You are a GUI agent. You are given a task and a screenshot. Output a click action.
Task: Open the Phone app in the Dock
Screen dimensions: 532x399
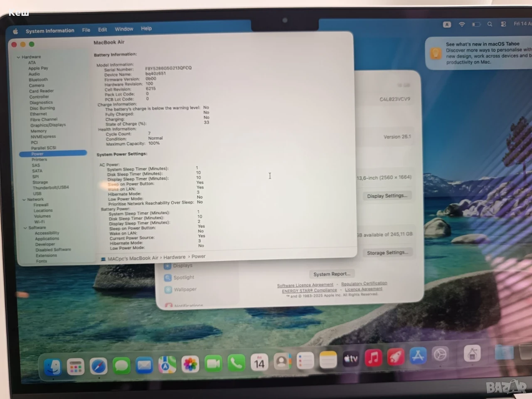(x=236, y=363)
